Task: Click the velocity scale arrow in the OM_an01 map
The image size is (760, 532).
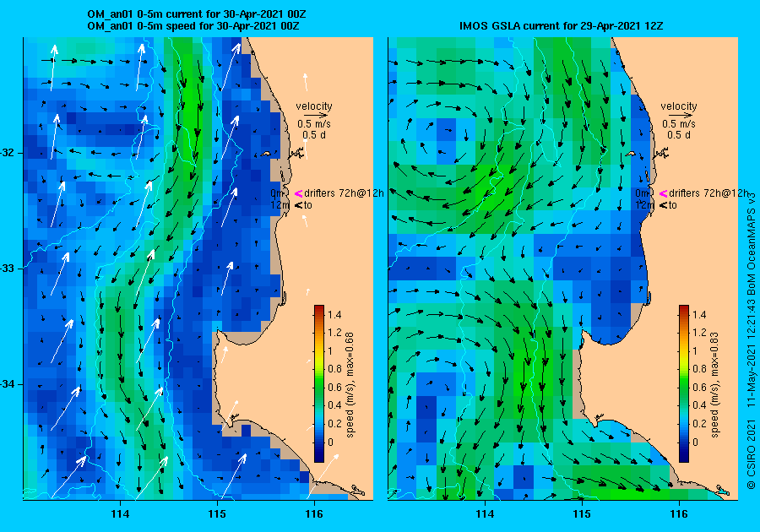Action: coord(315,116)
